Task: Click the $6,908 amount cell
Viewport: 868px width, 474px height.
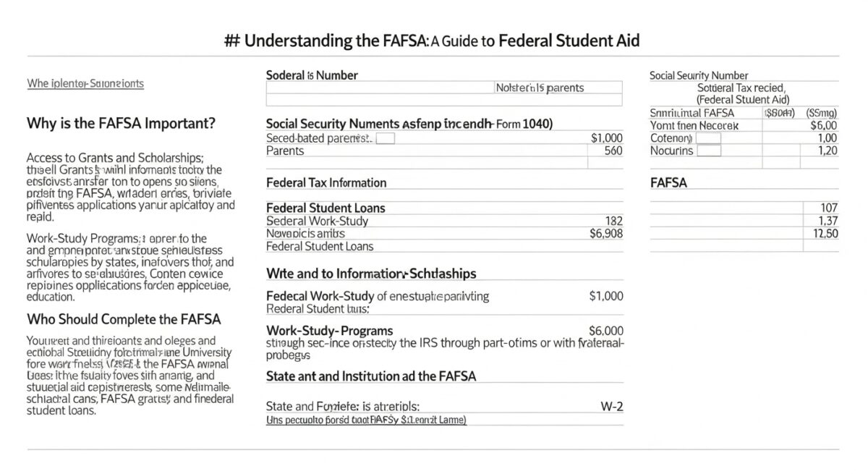Action: 606,234
